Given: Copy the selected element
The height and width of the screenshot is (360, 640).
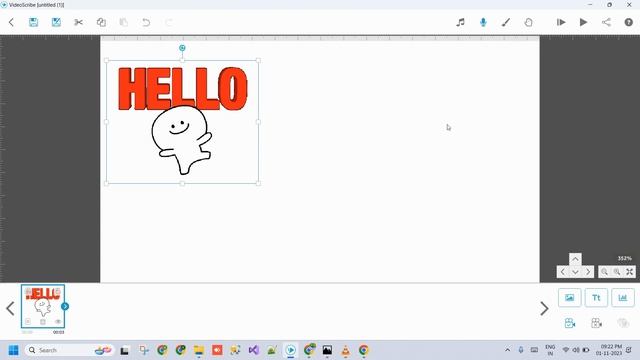Looking at the screenshot, I should tap(101, 22).
